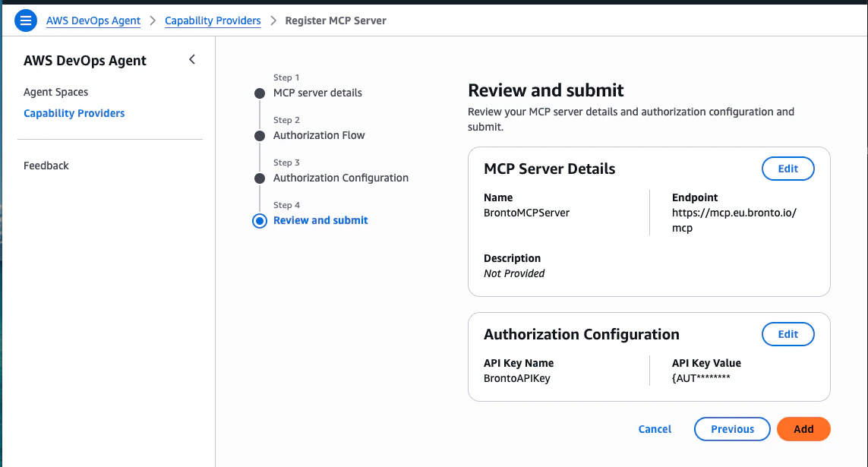Select Step 4 Review and submit
Image resolution: width=868 pixels, height=467 pixels.
320,220
